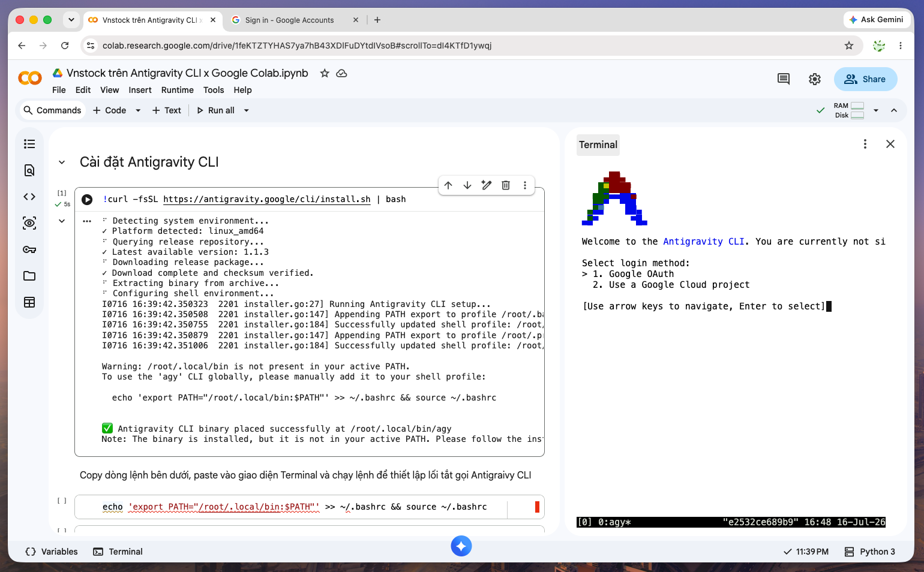Screen dimensions: 924x572
Task: Add a Code cell
Action: click(x=110, y=110)
